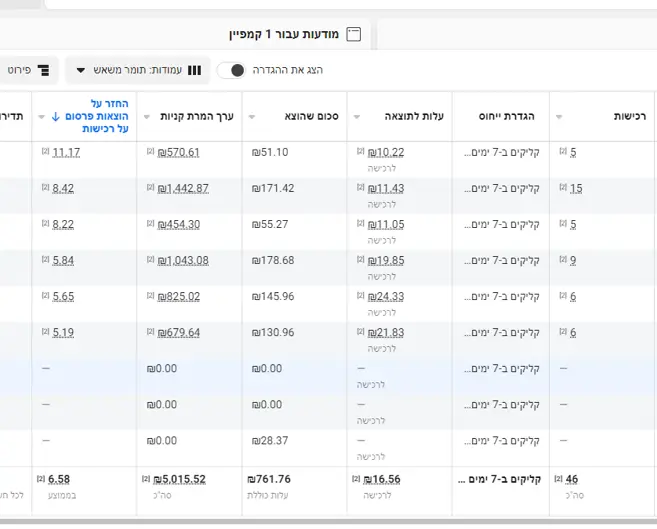
Task: Click amount spent ₪178.68
Action: [x=273, y=261]
